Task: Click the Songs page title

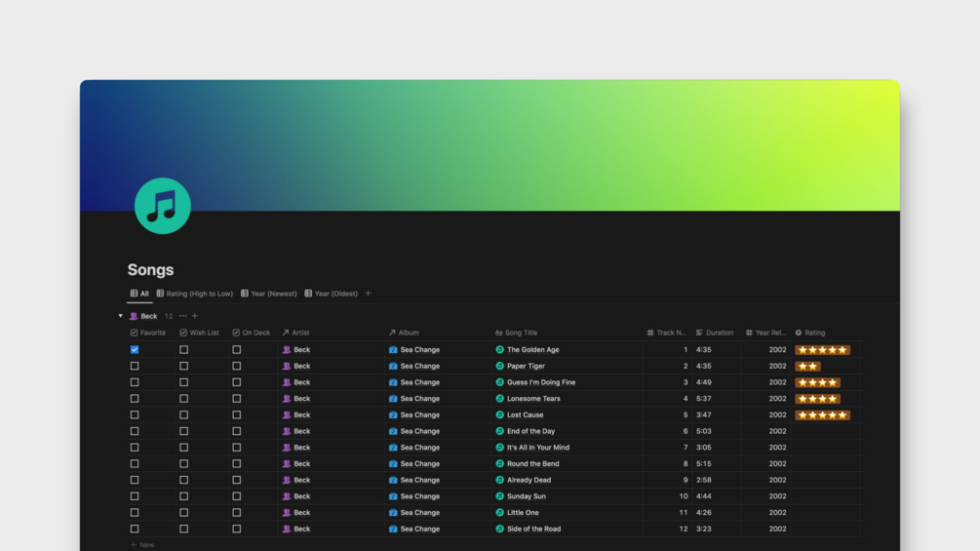Action: click(150, 270)
